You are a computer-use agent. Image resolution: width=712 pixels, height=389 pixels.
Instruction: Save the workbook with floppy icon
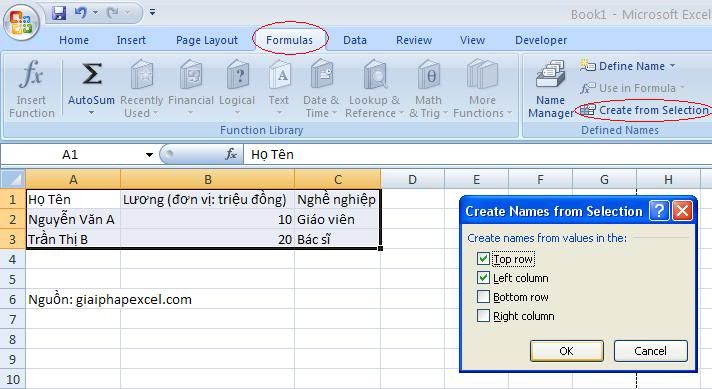point(59,13)
